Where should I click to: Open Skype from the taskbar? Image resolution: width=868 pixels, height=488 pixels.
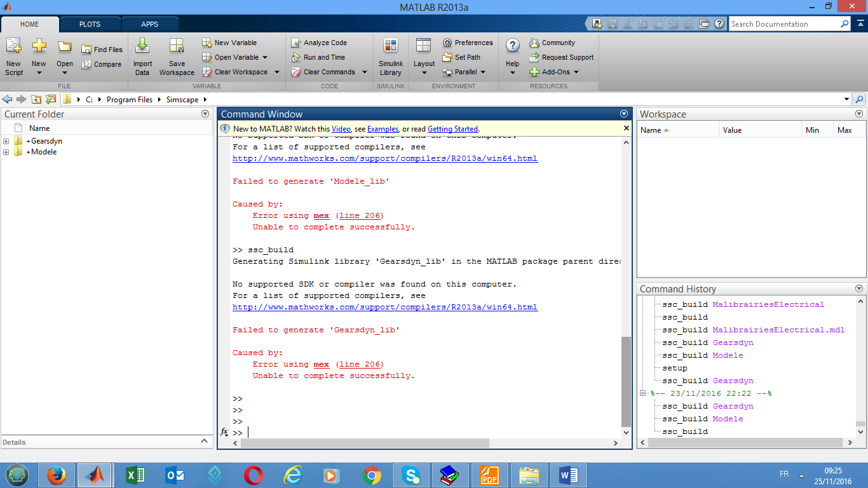tap(410, 475)
